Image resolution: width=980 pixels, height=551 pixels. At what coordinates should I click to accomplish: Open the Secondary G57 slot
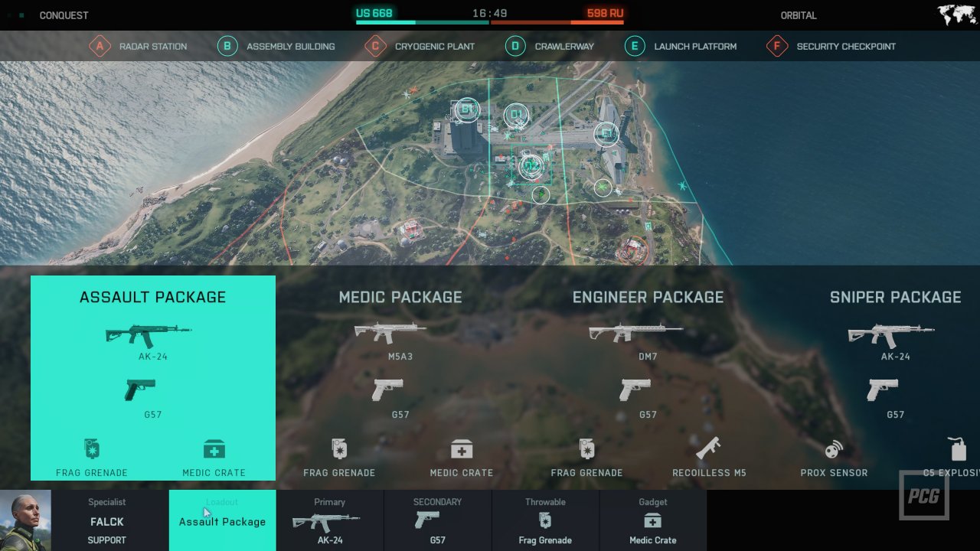[437, 520]
